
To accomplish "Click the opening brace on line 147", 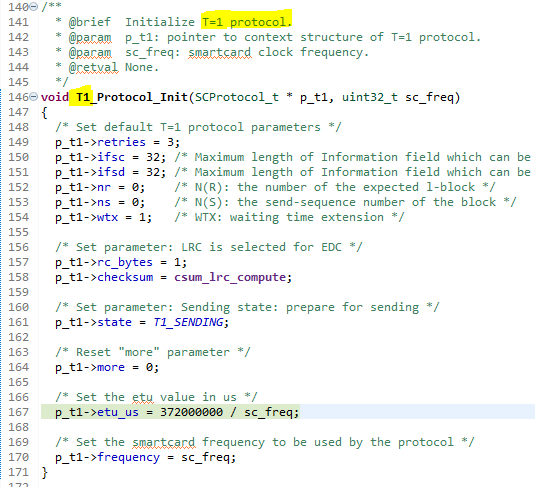I will click(x=44, y=112).
